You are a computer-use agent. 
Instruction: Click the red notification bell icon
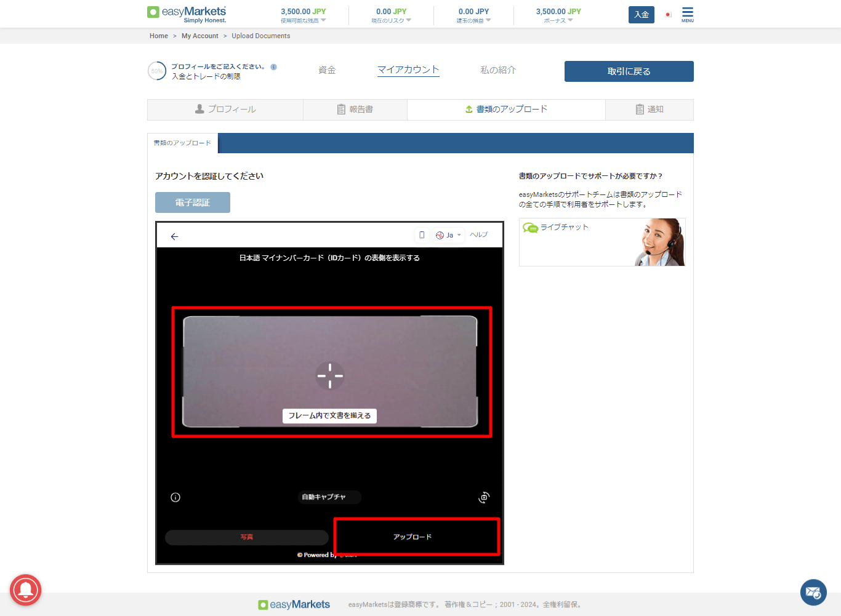pos(25,590)
